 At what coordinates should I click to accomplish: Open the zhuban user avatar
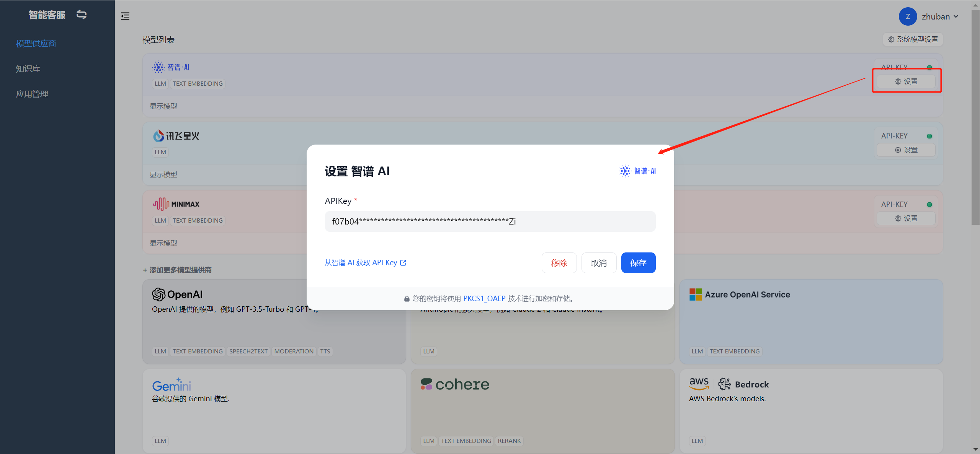(x=908, y=16)
